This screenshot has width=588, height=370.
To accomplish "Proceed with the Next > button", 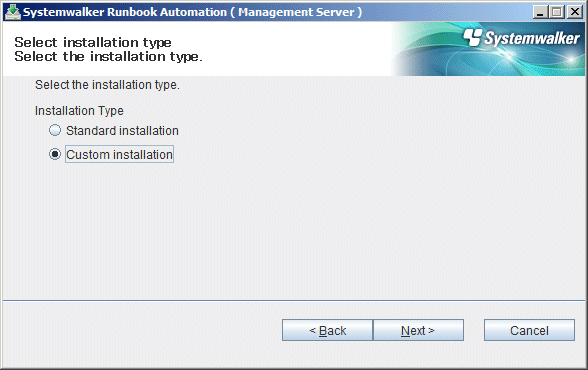I will 418,330.
